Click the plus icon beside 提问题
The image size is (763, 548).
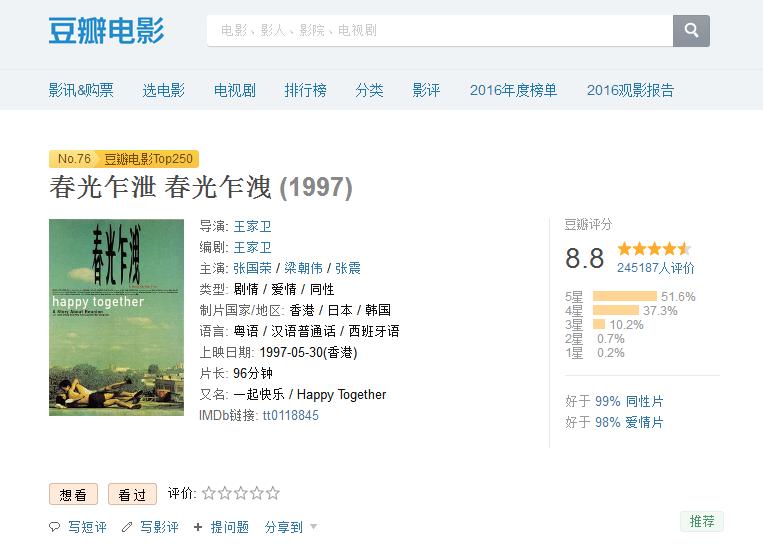point(198,527)
